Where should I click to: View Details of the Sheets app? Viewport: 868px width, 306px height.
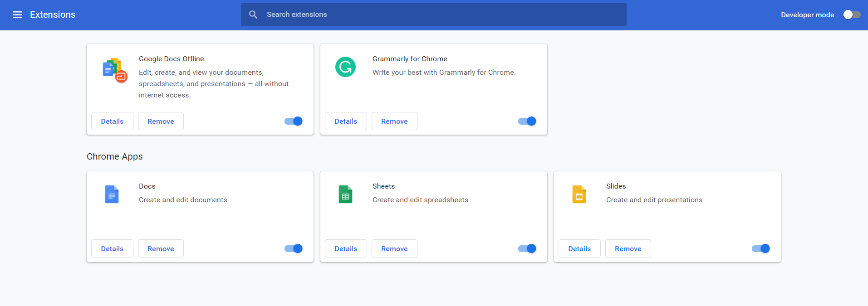click(346, 248)
